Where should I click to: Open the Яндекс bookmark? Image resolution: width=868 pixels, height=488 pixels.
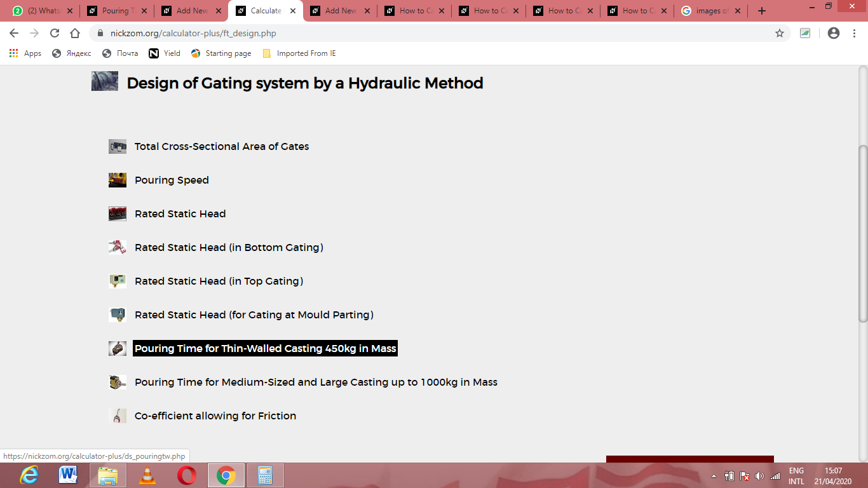72,53
